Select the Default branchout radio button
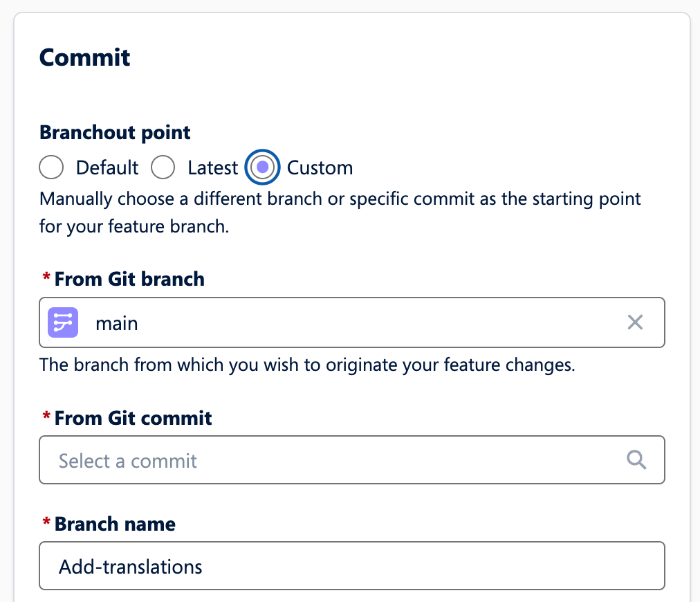700x602 pixels. [x=52, y=167]
